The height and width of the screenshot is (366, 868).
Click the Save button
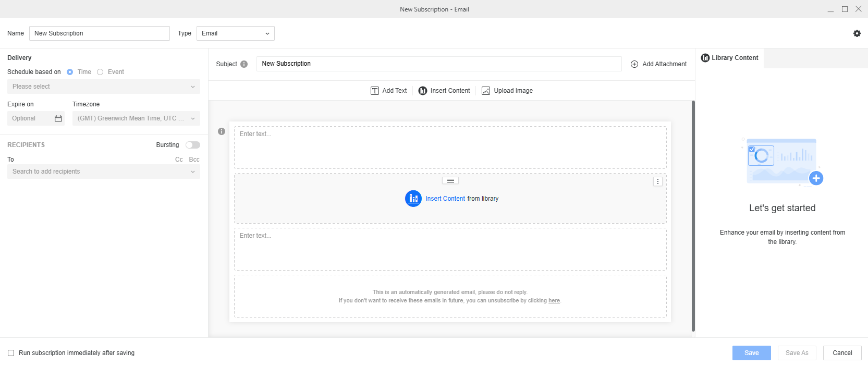coord(752,353)
